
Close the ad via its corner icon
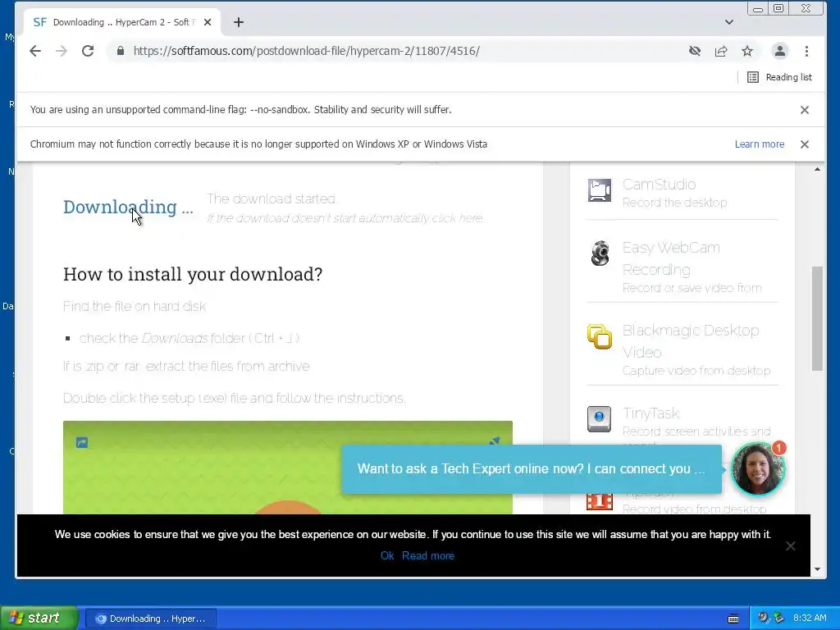(x=495, y=441)
